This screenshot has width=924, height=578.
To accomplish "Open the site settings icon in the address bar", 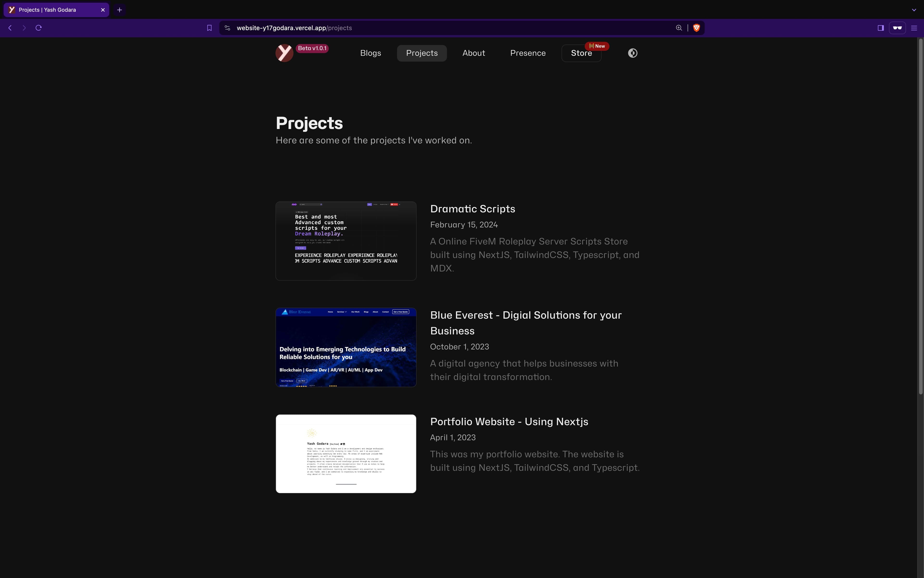I will 227,28.
